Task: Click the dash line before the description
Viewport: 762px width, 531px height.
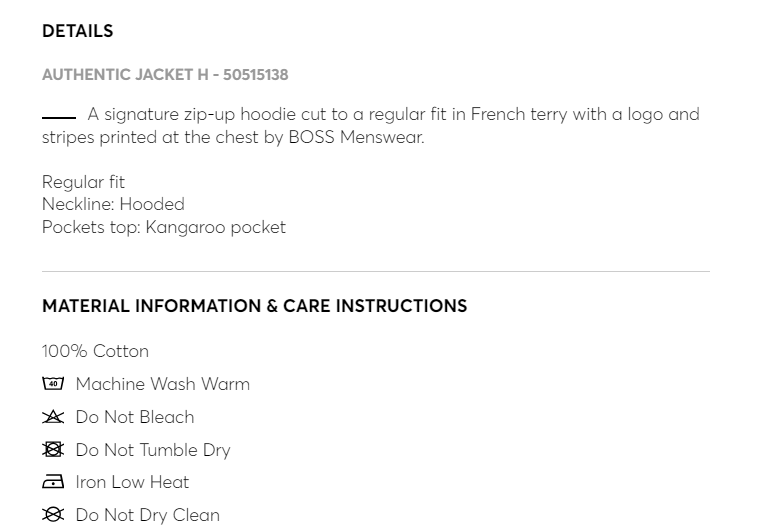Action: [59, 117]
